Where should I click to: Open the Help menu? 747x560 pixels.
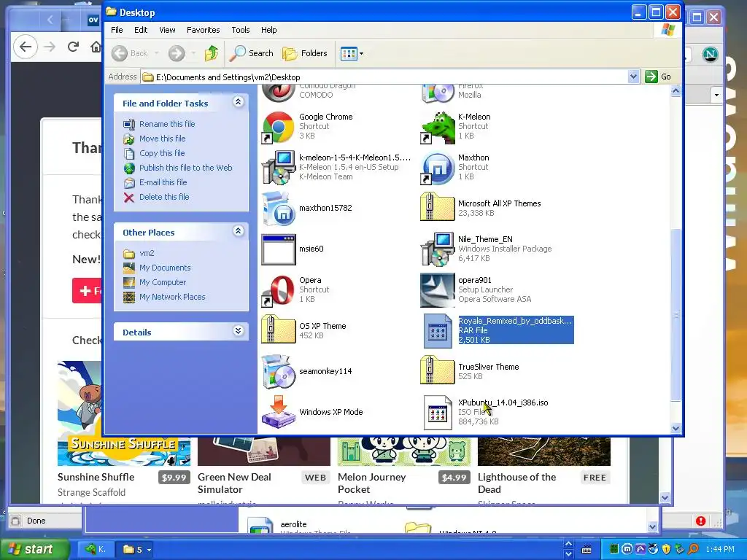(x=268, y=30)
